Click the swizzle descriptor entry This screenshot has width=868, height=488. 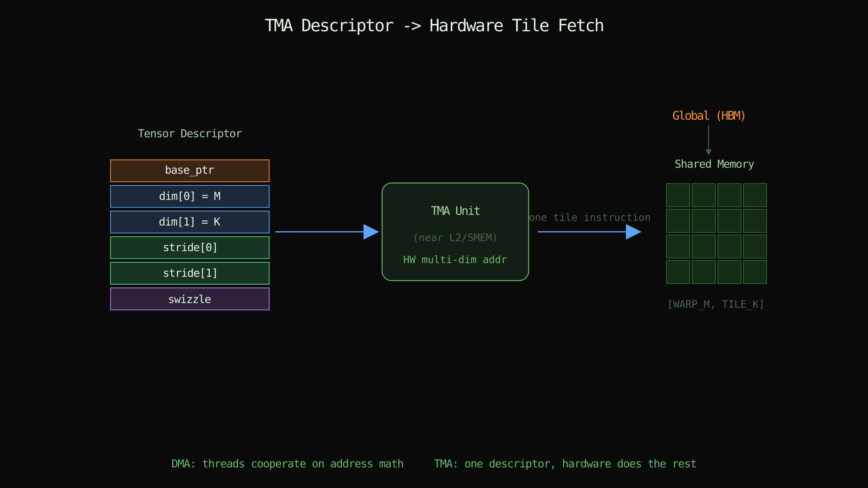tap(190, 299)
